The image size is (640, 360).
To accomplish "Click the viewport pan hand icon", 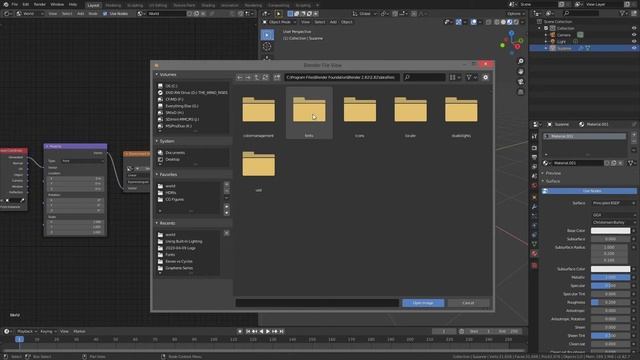I will (521, 71).
